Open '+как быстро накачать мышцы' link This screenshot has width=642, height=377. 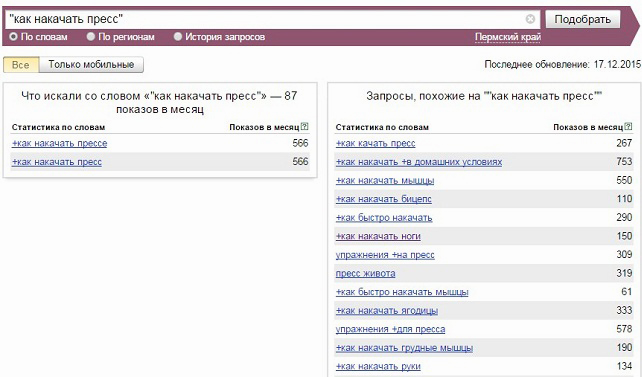point(402,292)
